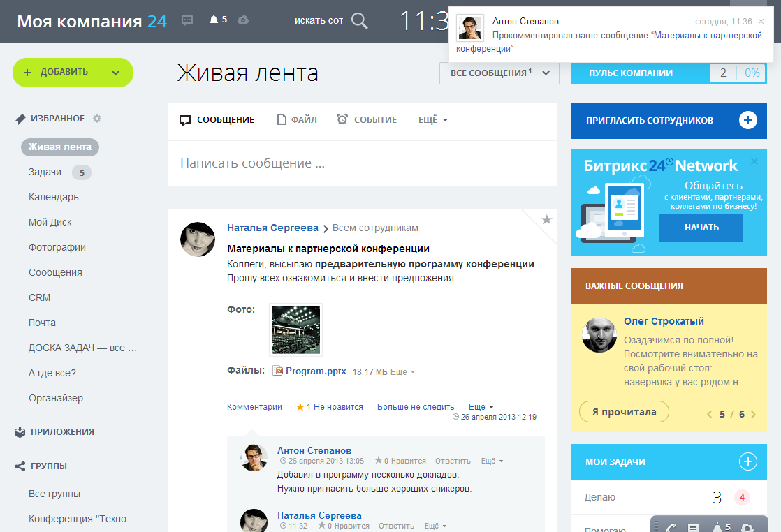Open Комментарии link under post

[254, 406]
